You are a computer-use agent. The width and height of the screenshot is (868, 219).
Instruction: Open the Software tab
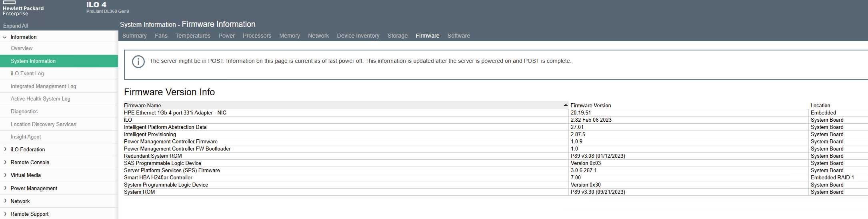[458, 36]
